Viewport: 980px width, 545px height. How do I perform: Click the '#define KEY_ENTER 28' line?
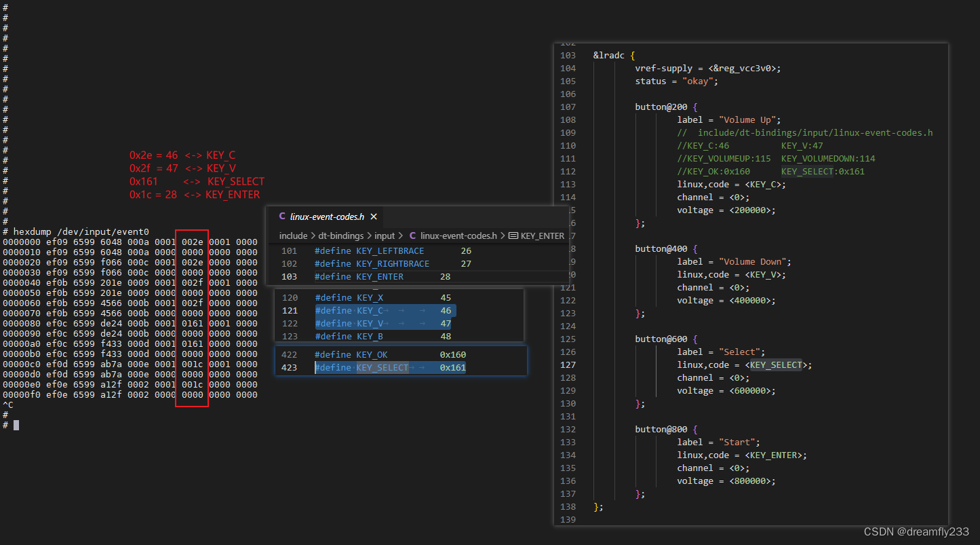pyautogui.click(x=383, y=276)
